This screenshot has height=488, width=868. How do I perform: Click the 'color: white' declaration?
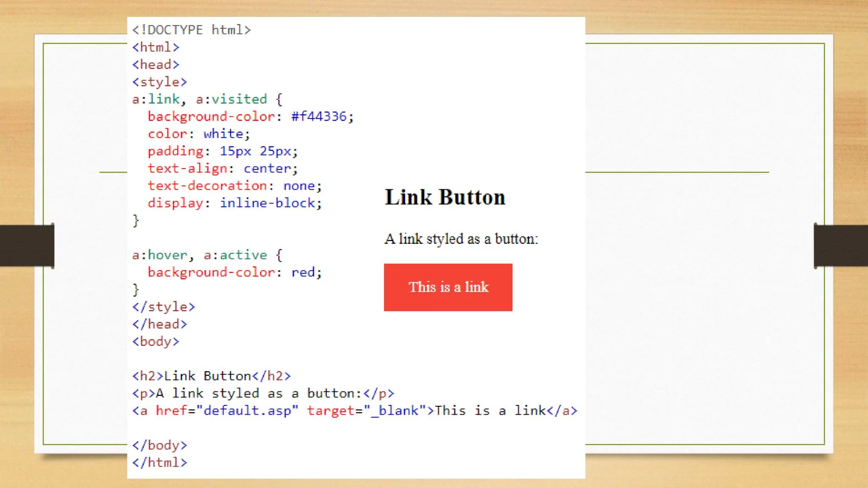tap(199, 134)
